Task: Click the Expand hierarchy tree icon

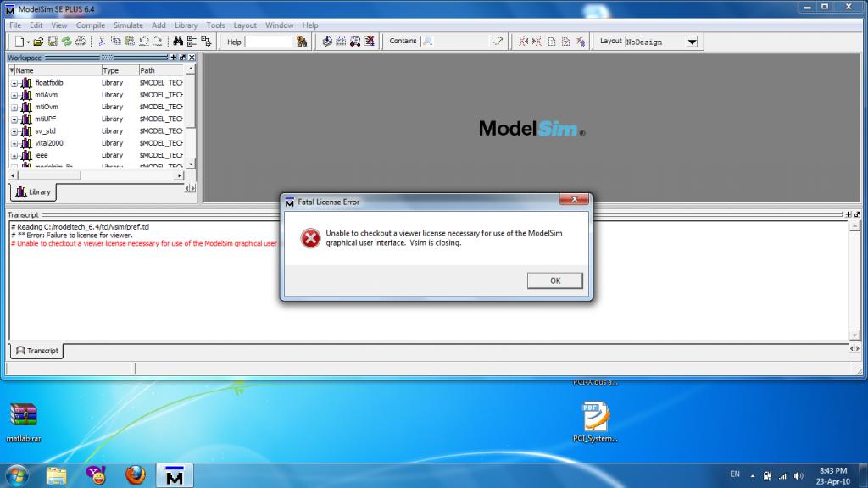Action: point(206,42)
